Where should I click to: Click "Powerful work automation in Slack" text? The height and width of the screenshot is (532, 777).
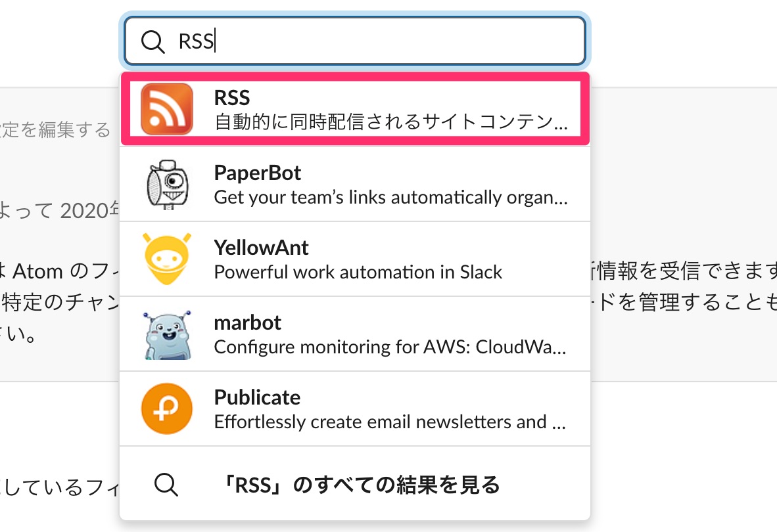click(358, 272)
